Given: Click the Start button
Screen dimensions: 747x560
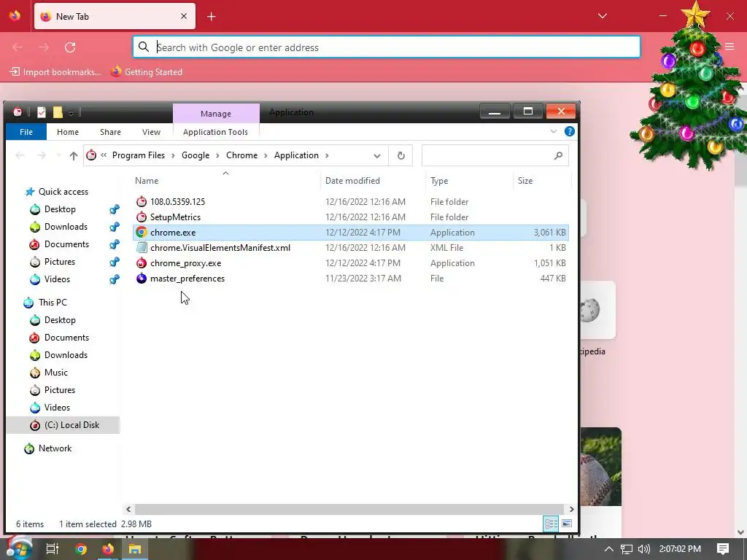Looking at the screenshot, I should pyautogui.click(x=18, y=548).
